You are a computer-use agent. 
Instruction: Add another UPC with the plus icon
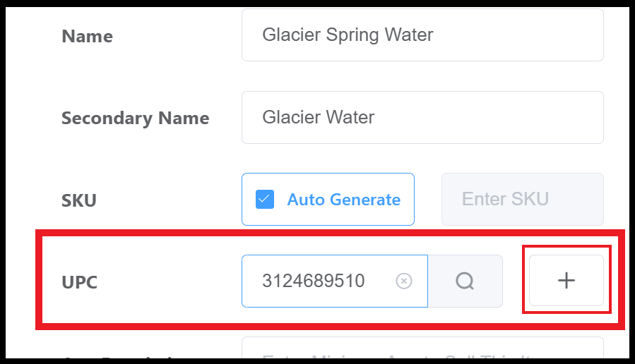pyautogui.click(x=566, y=281)
